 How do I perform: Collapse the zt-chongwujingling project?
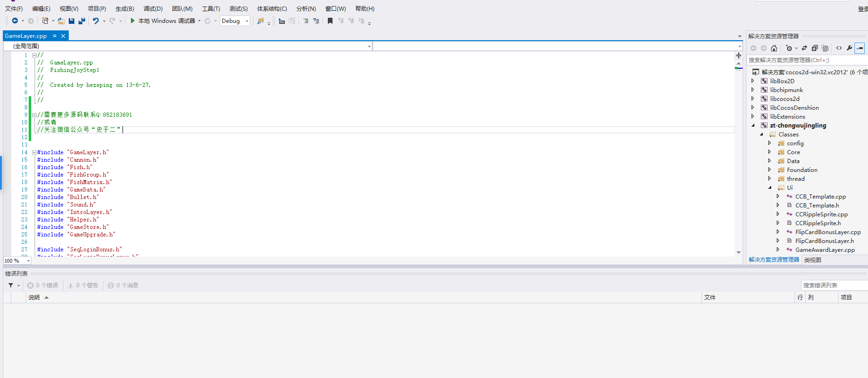(x=753, y=125)
